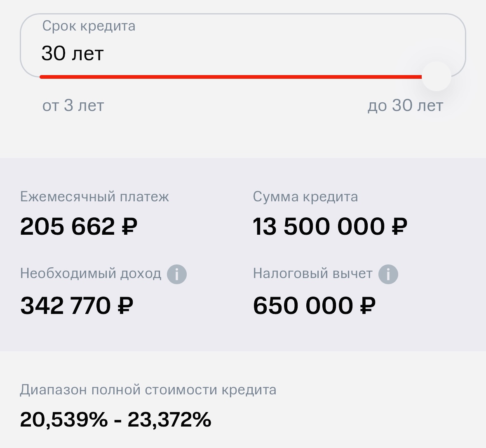Select the 650 000 ₽ tax deduction
This screenshot has height=448, width=486.
(314, 306)
